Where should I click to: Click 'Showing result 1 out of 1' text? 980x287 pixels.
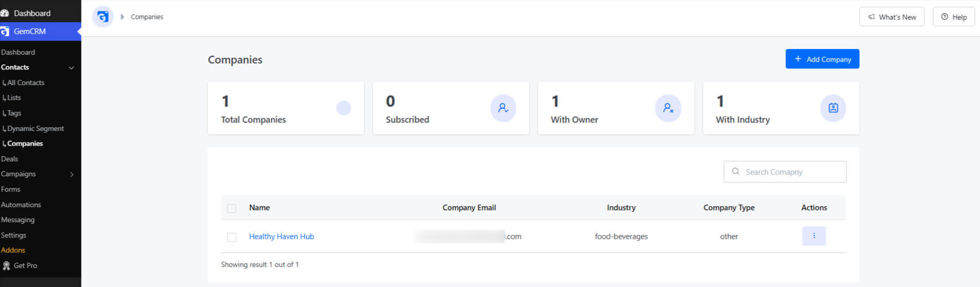(x=260, y=264)
